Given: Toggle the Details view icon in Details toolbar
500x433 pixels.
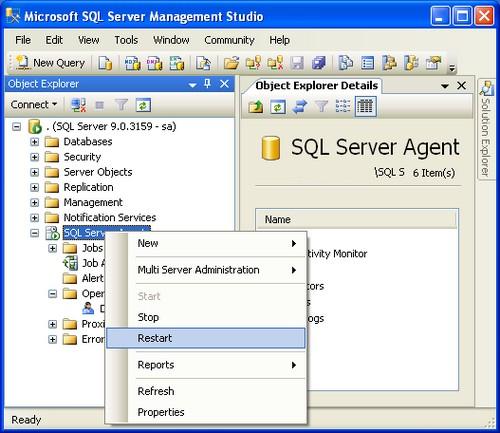Looking at the screenshot, I should pyautogui.click(x=366, y=107).
